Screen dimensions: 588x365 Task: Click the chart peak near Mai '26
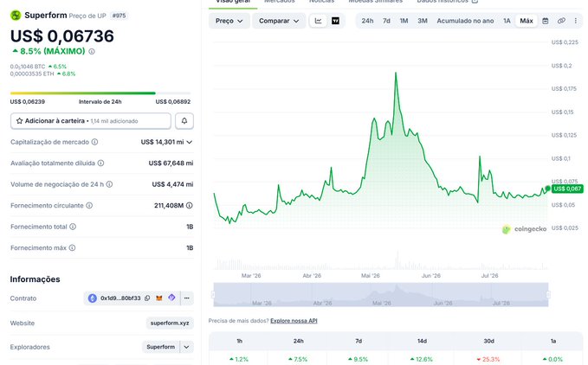[x=396, y=74]
